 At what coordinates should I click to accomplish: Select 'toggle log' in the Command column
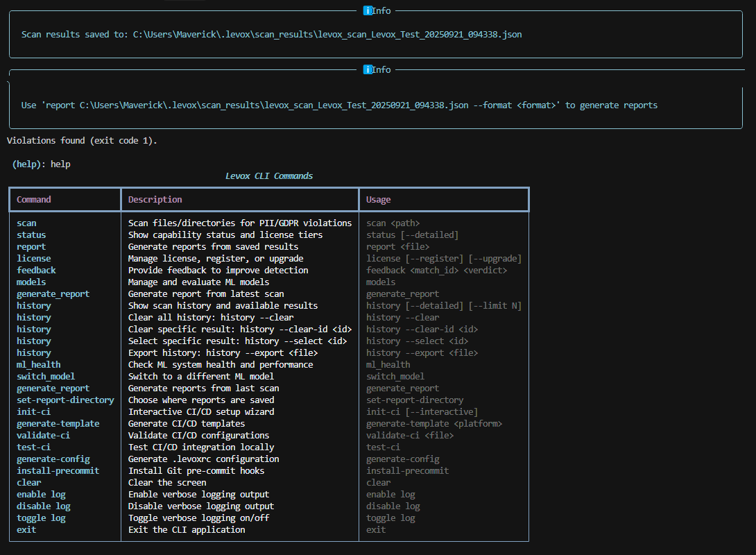(x=41, y=518)
